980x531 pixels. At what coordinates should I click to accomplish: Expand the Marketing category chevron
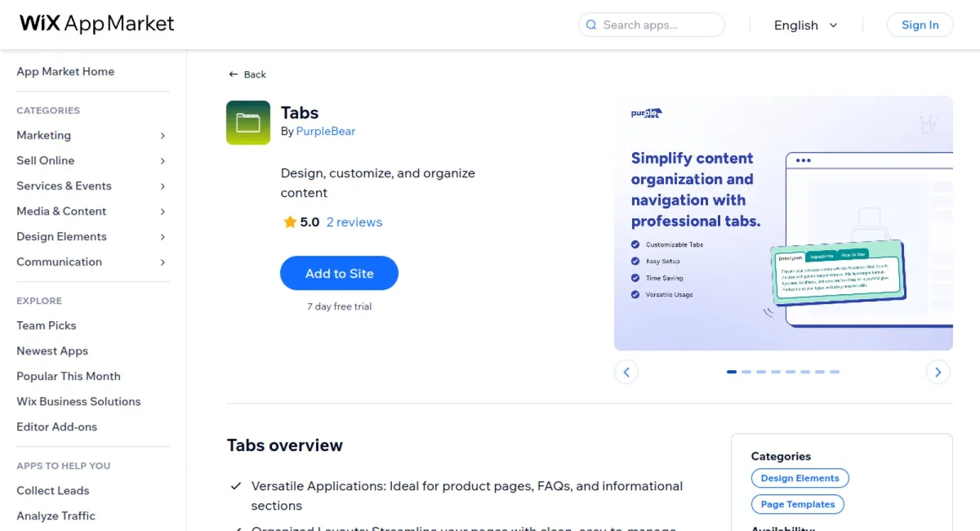point(163,136)
